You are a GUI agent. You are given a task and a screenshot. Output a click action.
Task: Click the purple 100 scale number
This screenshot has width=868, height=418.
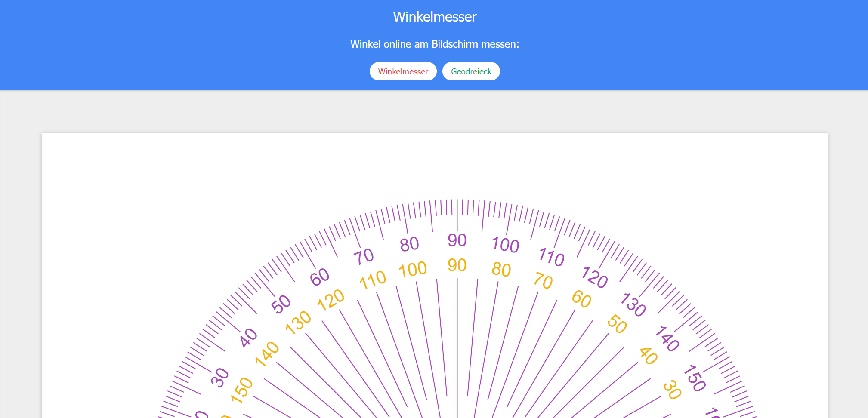[x=505, y=245]
